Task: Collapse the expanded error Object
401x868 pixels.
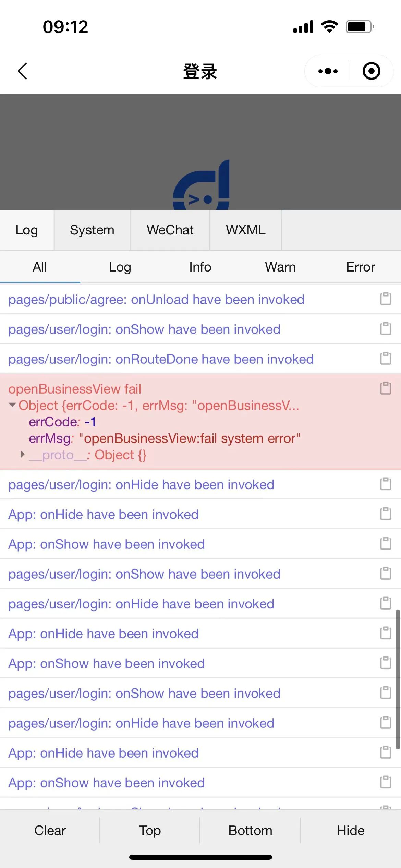Action: (x=13, y=405)
